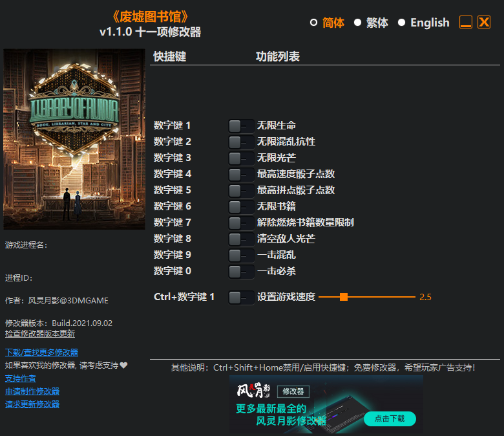The image size is (504, 436).
Task: Toggle 清空敌人光芒 switch
Action: pos(241,239)
